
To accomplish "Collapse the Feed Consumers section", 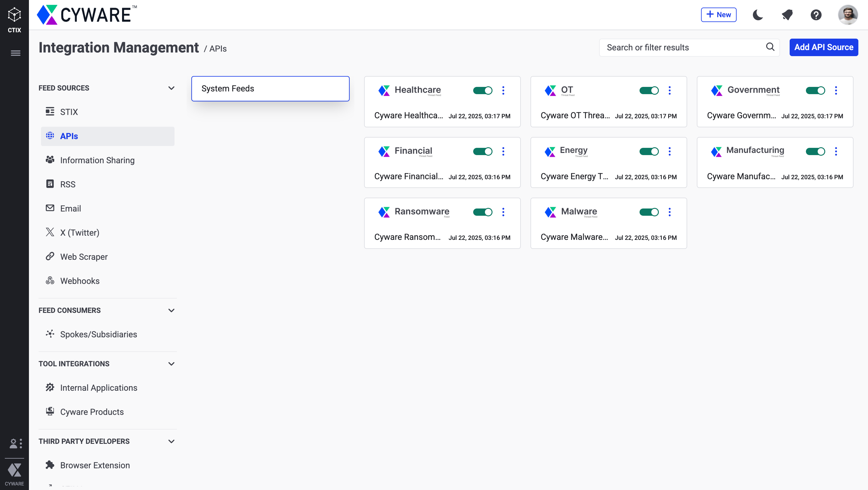I will (171, 310).
